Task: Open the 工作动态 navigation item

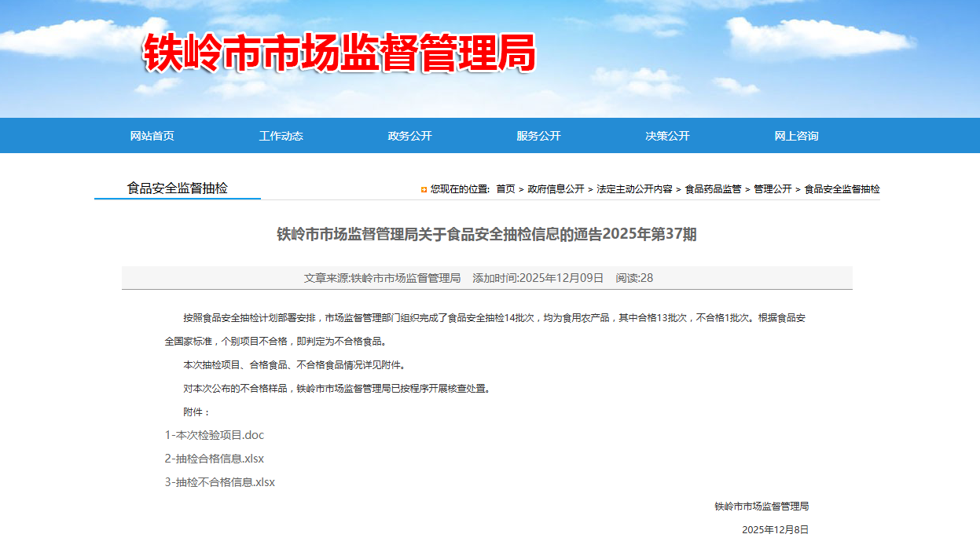Action: (x=281, y=136)
